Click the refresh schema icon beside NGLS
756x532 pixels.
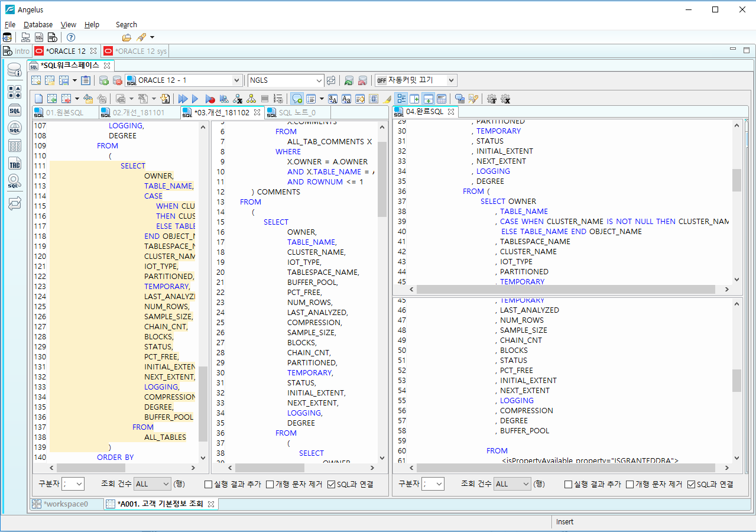point(331,80)
